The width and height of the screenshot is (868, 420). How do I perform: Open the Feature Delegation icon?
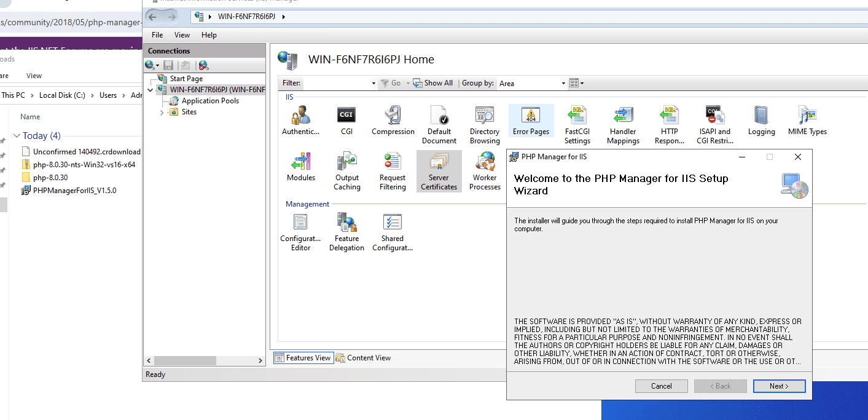pyautogui.click(x=346, y=231)
